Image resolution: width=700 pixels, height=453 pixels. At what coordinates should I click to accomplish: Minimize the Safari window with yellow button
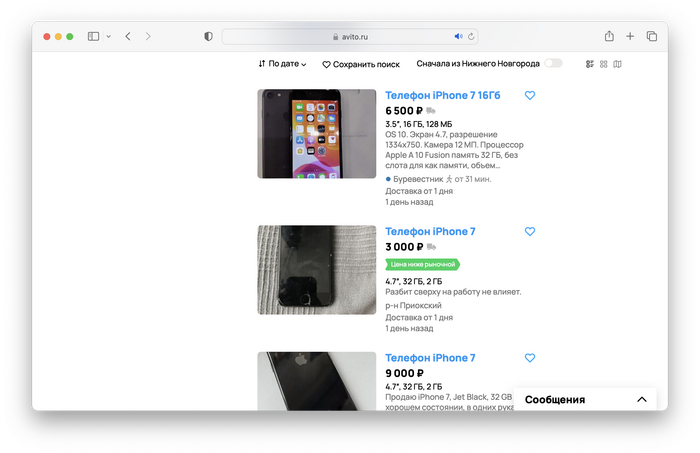pyautogui.click(x=58, y=37)
